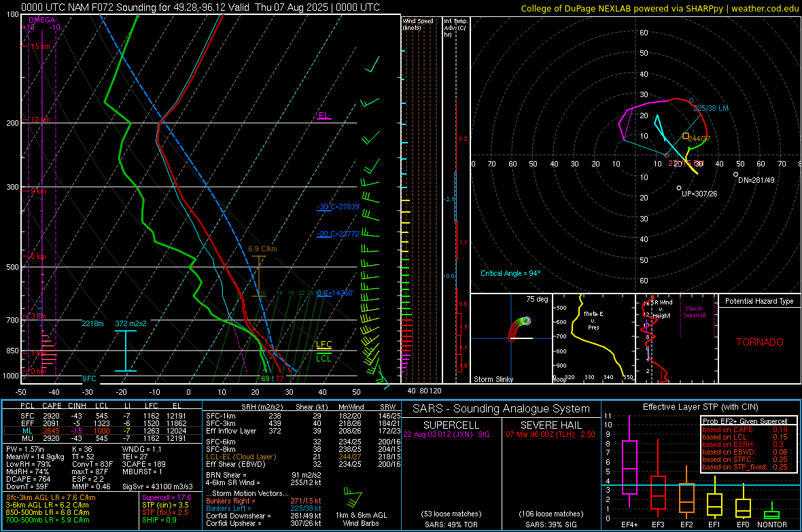The height and width of the screenshot is (532, 802).
Task: Click the yellow LFC level label
Action: [324, 344]
